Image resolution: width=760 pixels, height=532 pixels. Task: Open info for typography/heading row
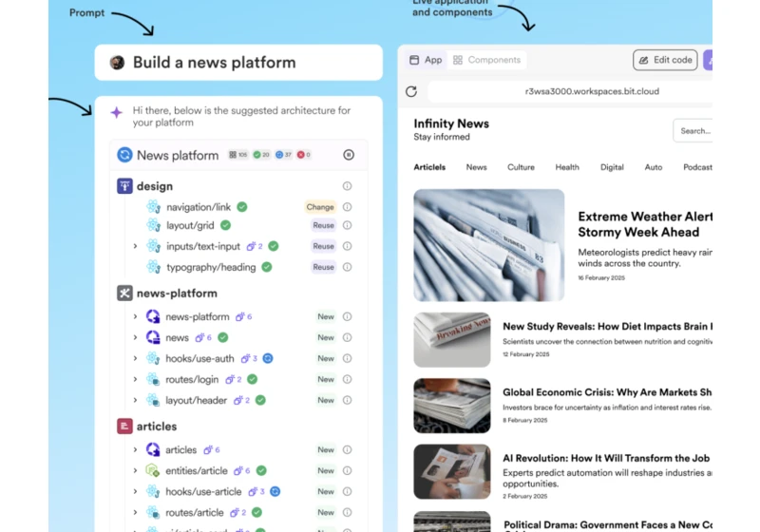(x=347, y=267)
